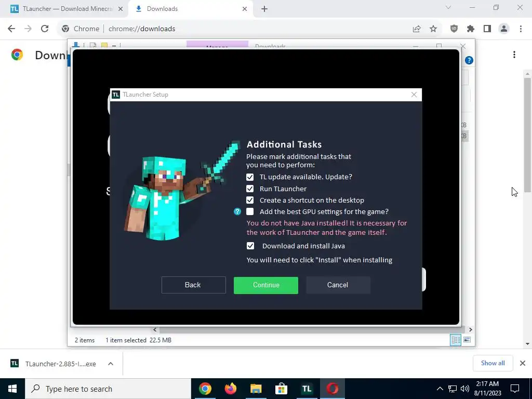This screenshot has height=399, width=532.
Task: Click the Back button in TLauncher Setup
Action: point(193,285)
